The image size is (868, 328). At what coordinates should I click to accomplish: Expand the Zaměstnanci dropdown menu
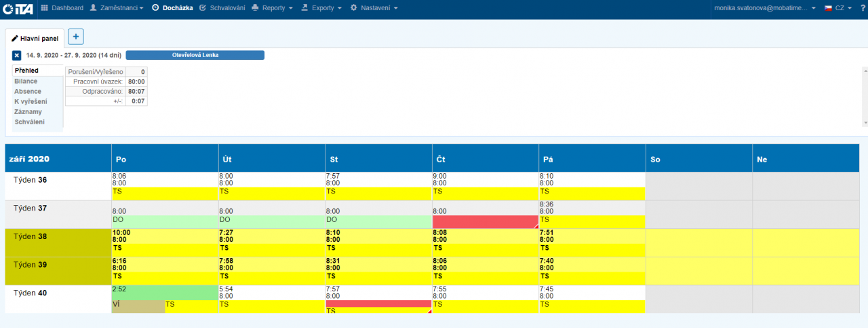(x=117, y=8)
